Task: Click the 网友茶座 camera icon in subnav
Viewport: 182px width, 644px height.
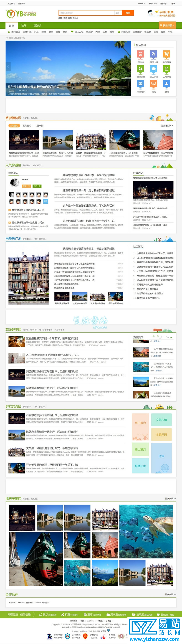Action: coord(119,32)
